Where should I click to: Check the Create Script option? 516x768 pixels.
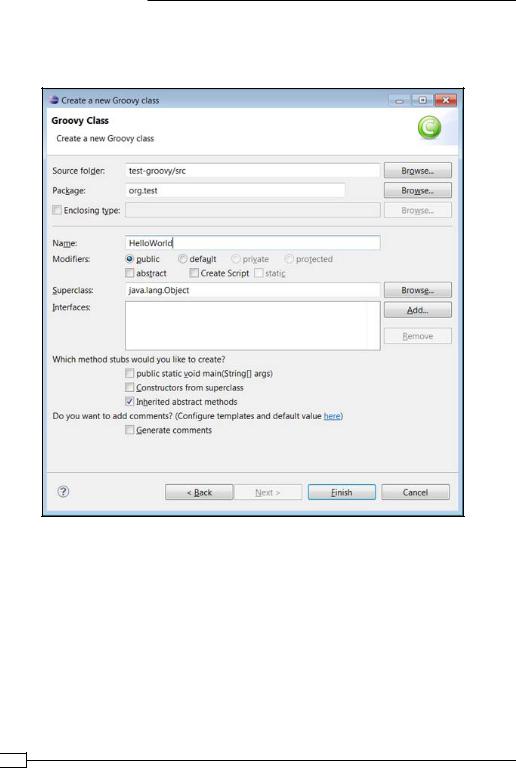point(194,273)
